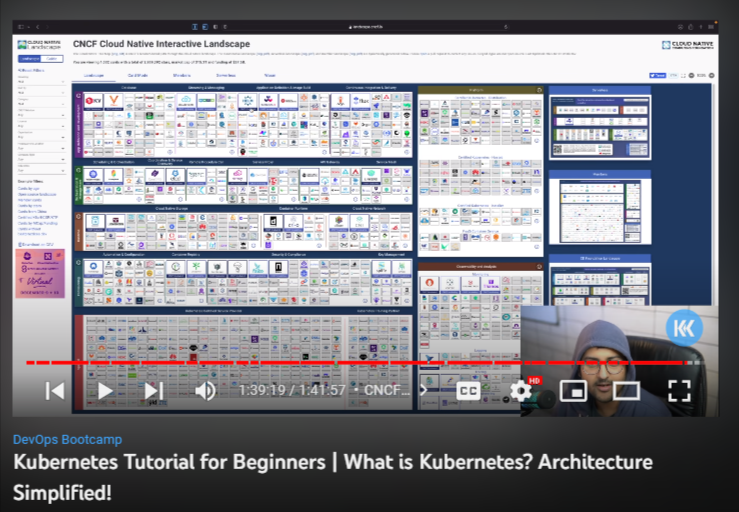Click the Cloud Native Computing Foundation logo

(x=688, y=45)
